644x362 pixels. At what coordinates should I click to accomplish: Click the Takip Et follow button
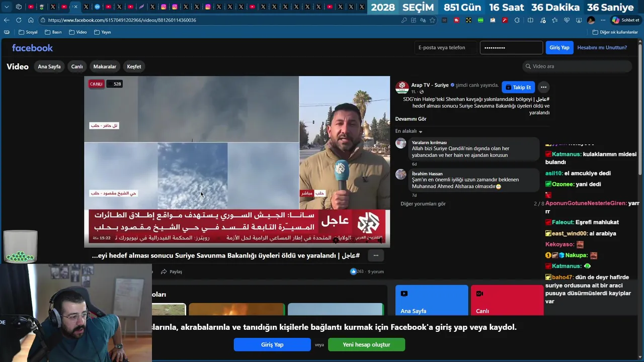point(518,87)
